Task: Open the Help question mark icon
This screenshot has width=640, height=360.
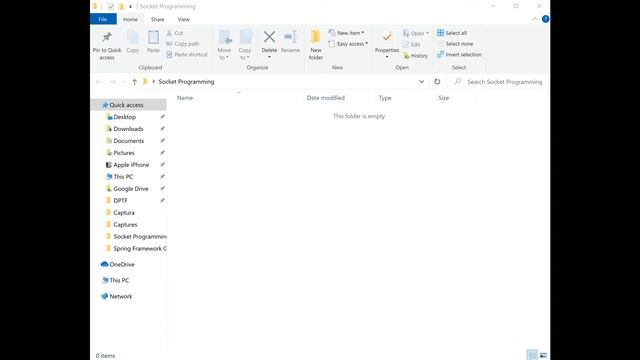Action: (x=545, y=19)
